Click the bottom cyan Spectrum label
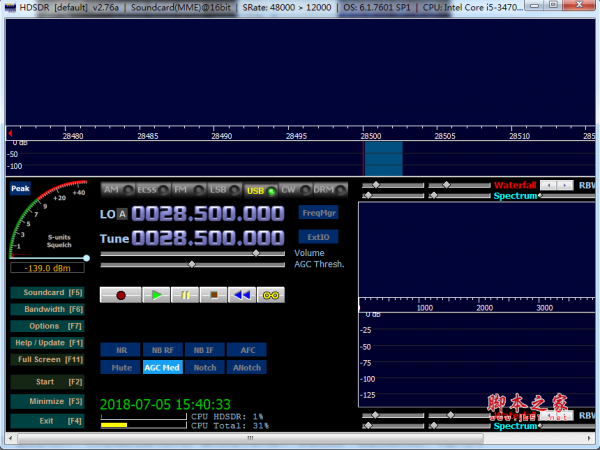The image size is (600, 450). click(x=515, y=426)
